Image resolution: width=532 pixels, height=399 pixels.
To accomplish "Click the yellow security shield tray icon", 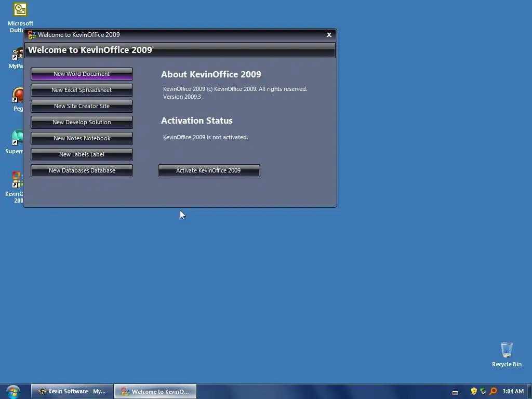I will (x=474, y=391).
